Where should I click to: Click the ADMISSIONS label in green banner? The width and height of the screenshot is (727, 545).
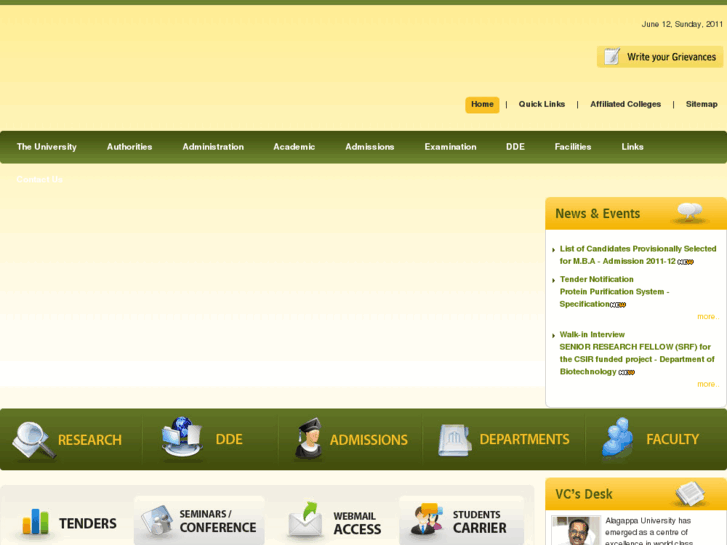369,440
